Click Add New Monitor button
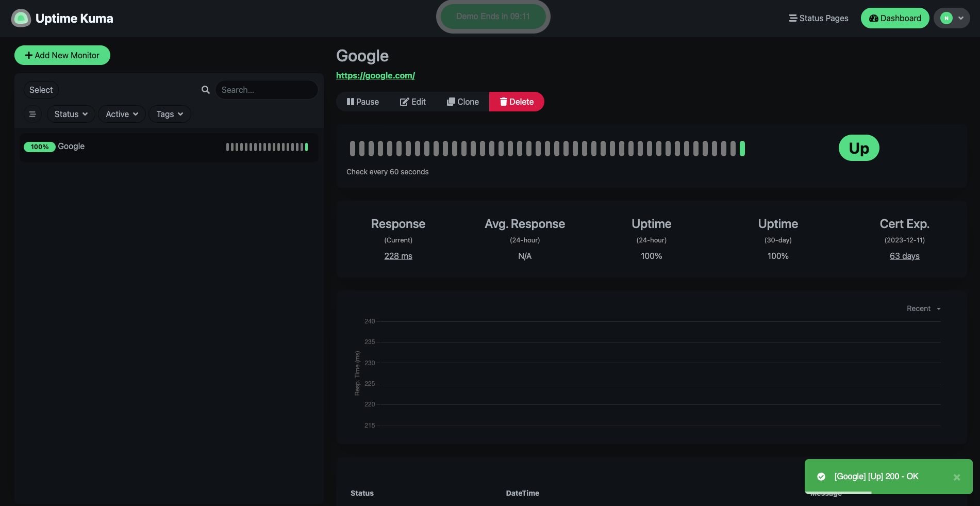This screenshot has width=980, height=506. pos(62,55)
